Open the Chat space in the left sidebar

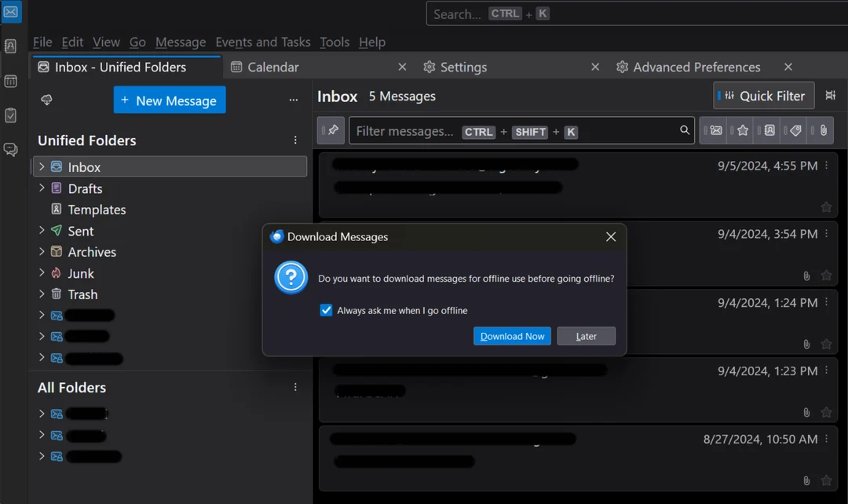11,149
